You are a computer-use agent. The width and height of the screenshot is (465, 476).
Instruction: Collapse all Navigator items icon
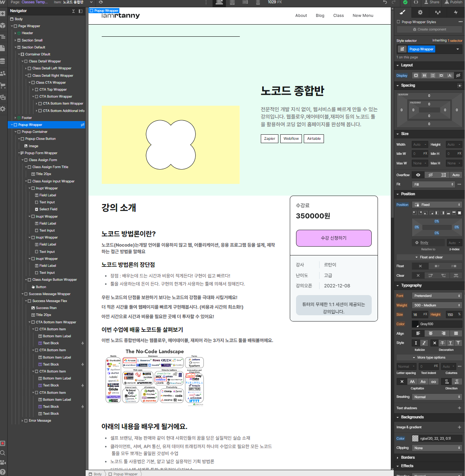[73, 11]
